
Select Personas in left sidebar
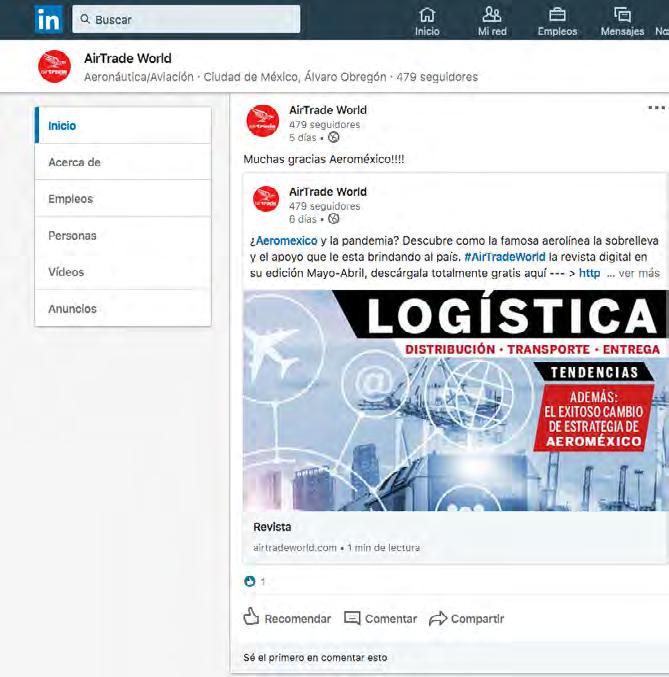pyautogui.click(x=123, y=235)
